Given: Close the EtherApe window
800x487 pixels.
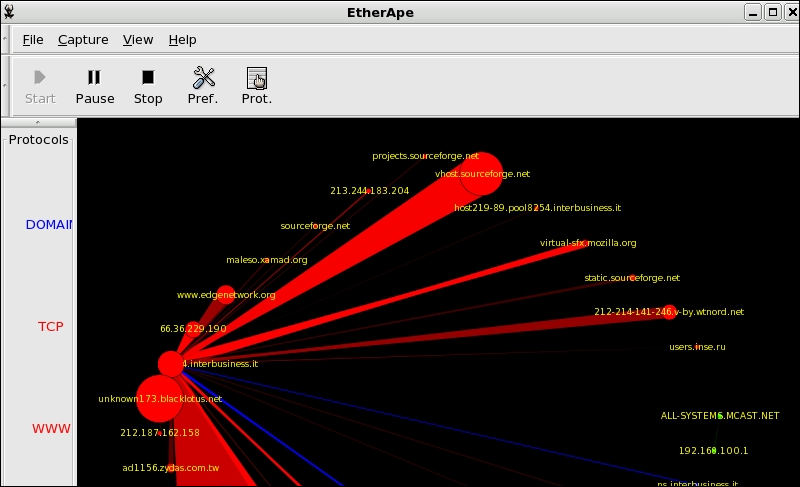Looking at the screenshot, I should click(792, 12).
